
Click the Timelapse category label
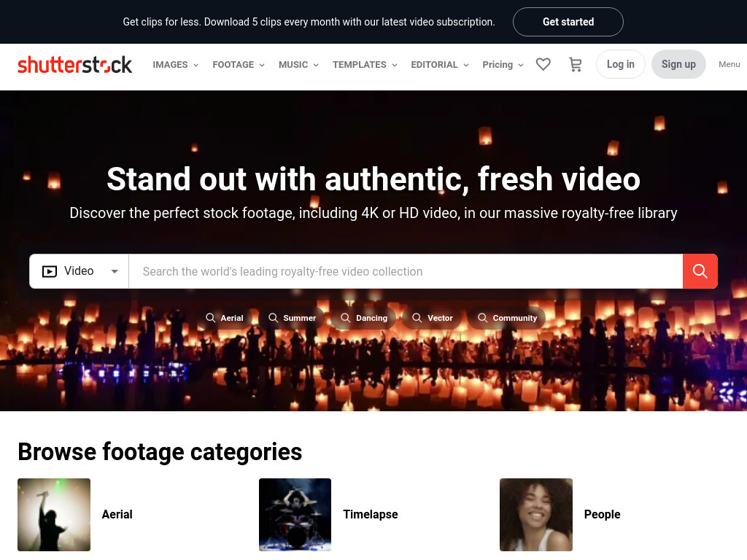point(370,514)
